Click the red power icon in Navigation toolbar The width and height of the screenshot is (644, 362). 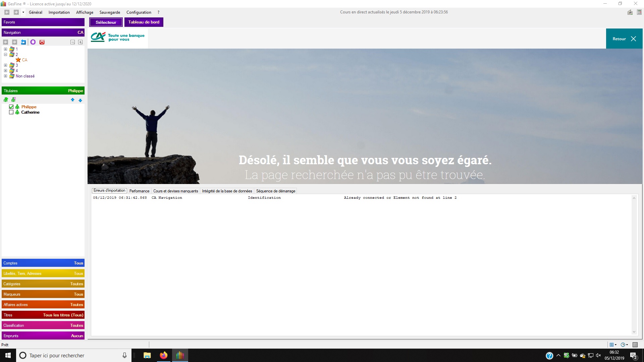click(42, 42)
